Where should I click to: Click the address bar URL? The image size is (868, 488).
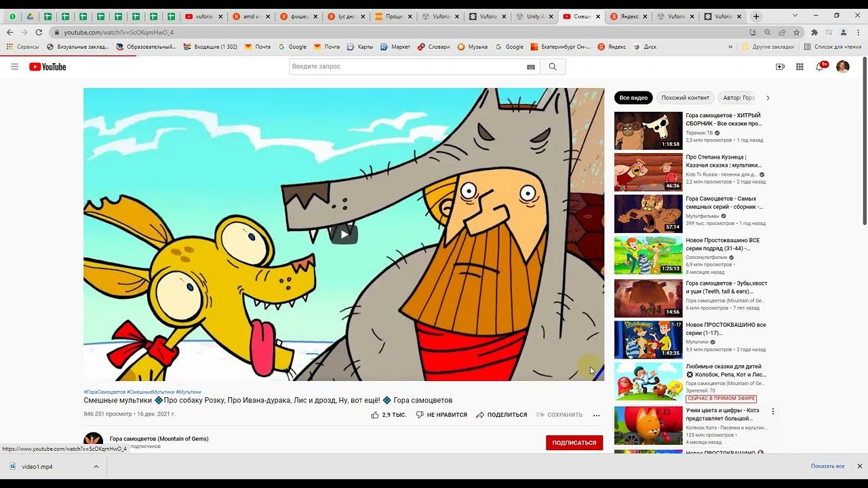click(x=119, y=32)
